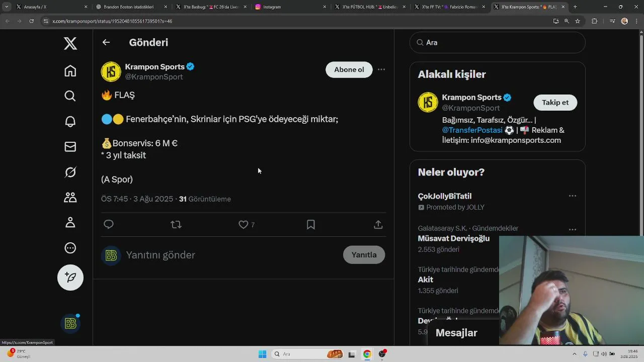
Task: Repost the Krampon Sports post
Action: 176,224
